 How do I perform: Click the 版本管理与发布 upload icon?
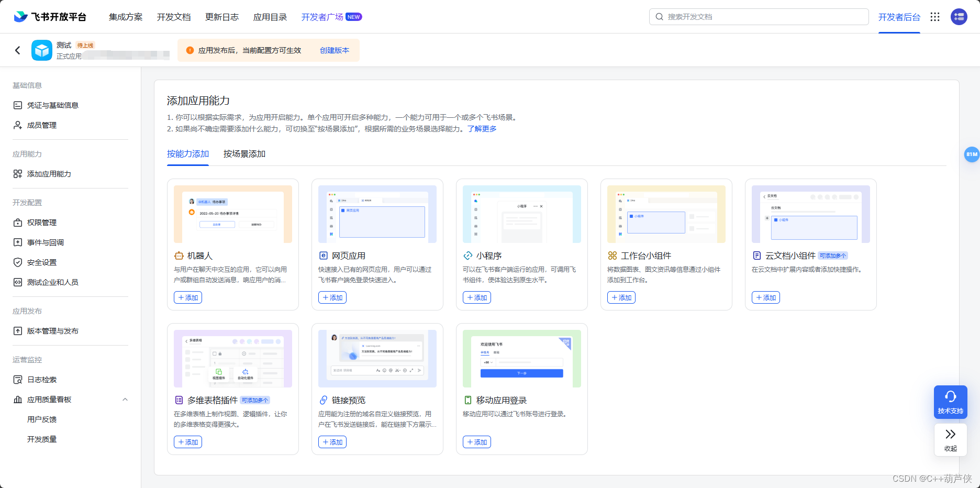tap(18, 331)
